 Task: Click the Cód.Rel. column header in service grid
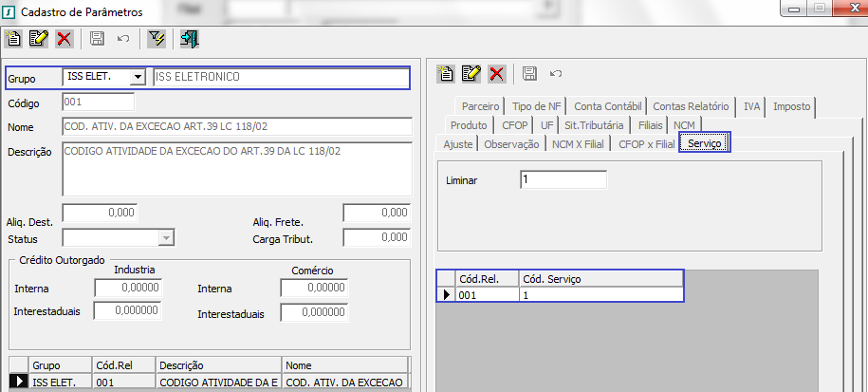tap(488, 279)
